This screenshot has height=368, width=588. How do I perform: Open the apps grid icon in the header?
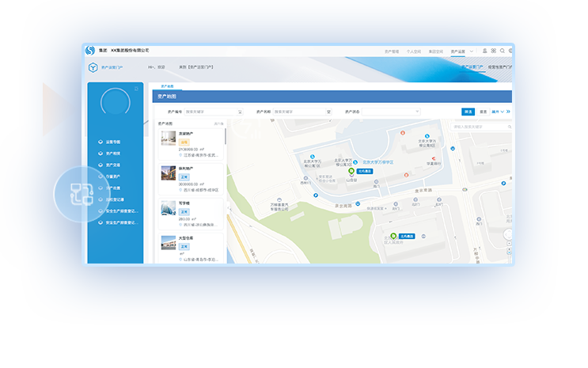pos(493,51)
